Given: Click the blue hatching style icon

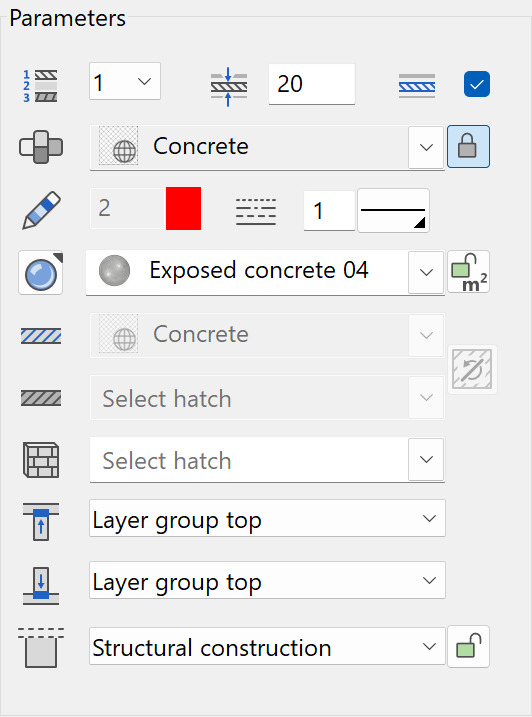Looking at the screenshot, I should point(41,336).
